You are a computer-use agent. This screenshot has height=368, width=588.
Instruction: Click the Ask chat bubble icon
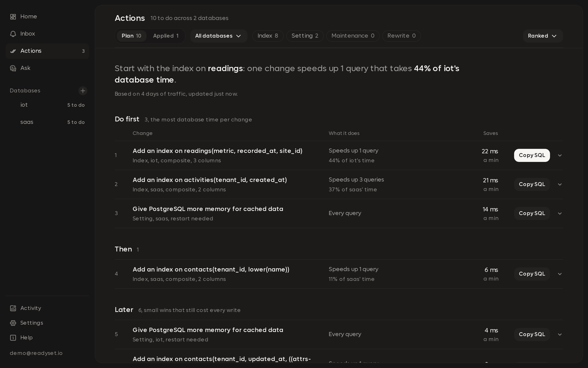(13, 68)
